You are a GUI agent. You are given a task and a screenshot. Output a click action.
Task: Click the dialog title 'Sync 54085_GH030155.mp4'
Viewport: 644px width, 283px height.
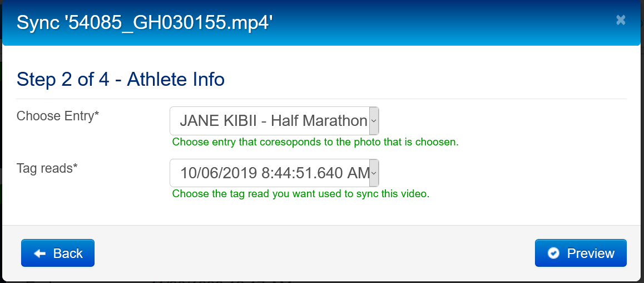point(145,23)
